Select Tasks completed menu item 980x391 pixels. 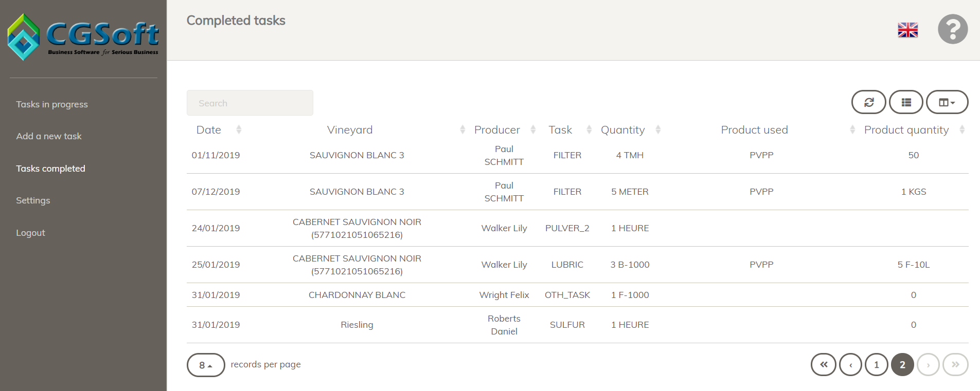coord(50,169)
